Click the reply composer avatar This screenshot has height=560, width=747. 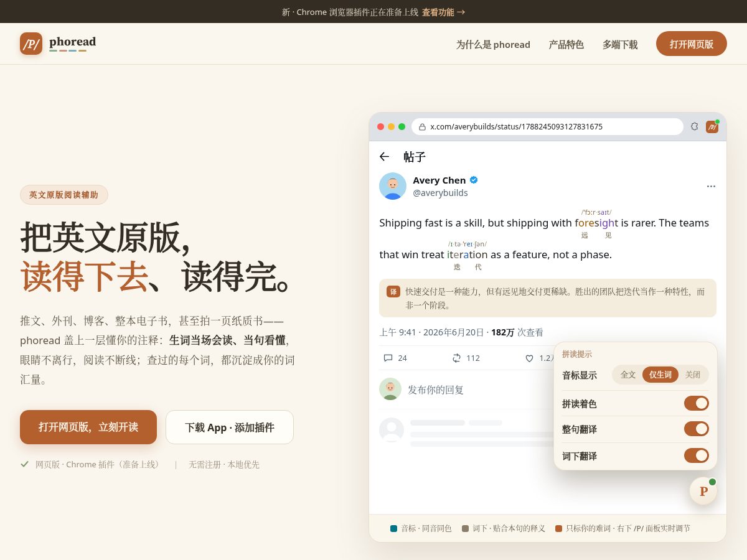(390, 389)
